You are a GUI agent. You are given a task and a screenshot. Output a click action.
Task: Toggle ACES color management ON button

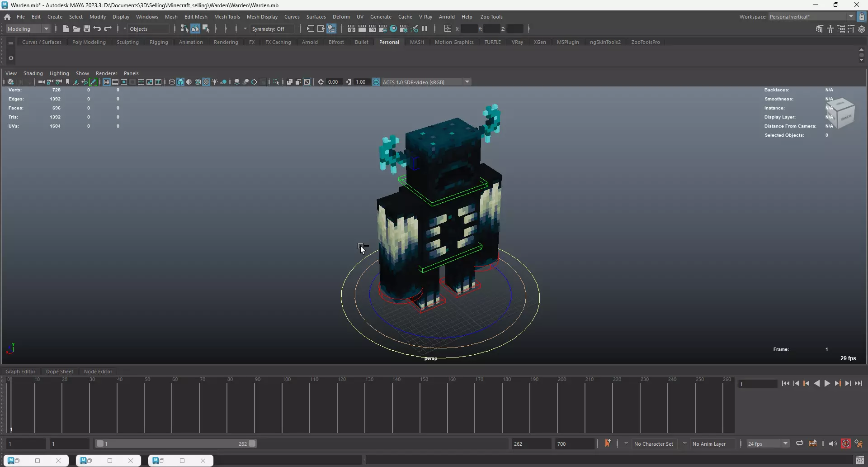pos(376,82)
